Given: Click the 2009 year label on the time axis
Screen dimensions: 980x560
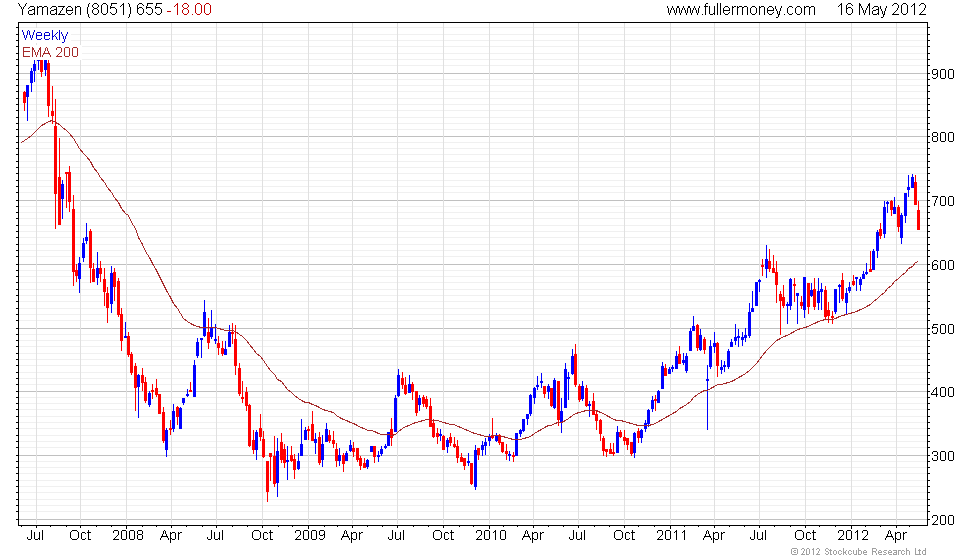Looking at the screenshot, I should click(309, 535).
